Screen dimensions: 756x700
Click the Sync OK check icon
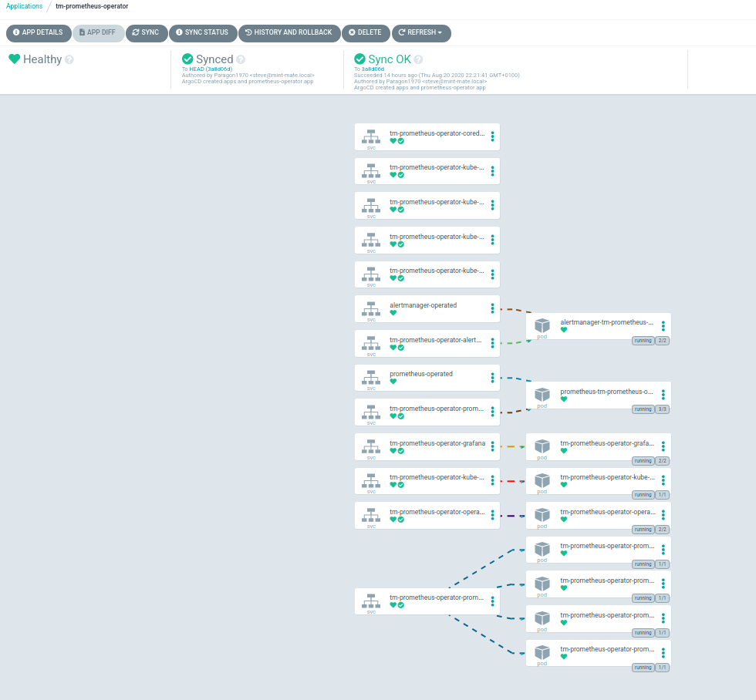(359, 59)
